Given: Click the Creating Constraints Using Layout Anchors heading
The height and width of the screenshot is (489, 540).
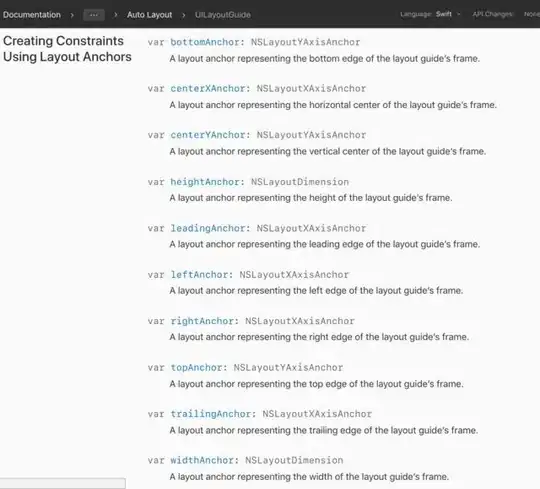Looking at the screenshot, I should 67,49.
